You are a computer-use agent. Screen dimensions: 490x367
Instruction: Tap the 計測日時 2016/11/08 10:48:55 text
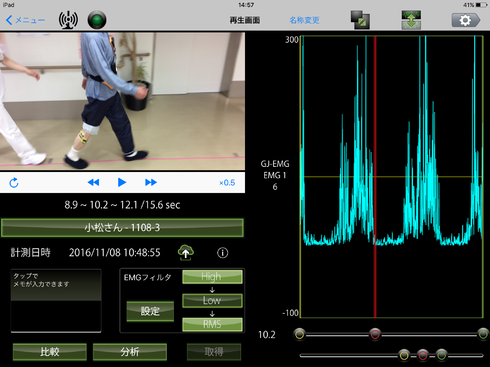85,253
